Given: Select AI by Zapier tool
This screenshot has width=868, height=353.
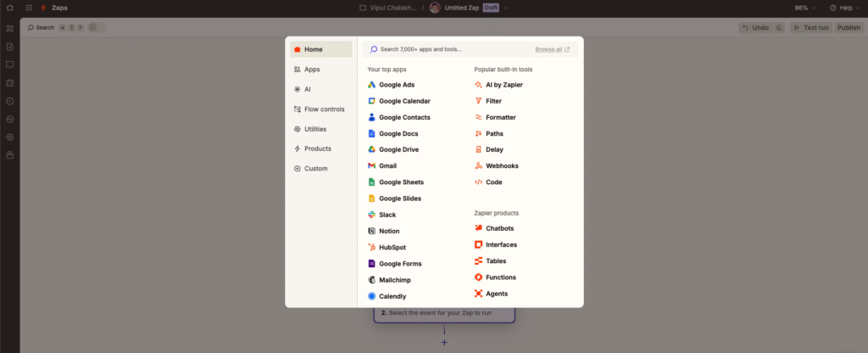Looking at the screenshot, I should click(498, 85).
